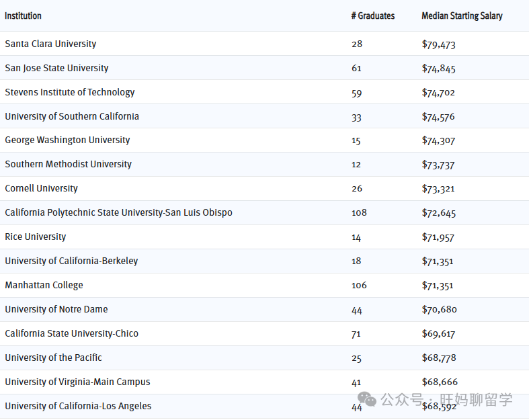This screenshot has width=529, height=420.
Task: Select Cal Poly graduates count 108
Action: point(359,212)
